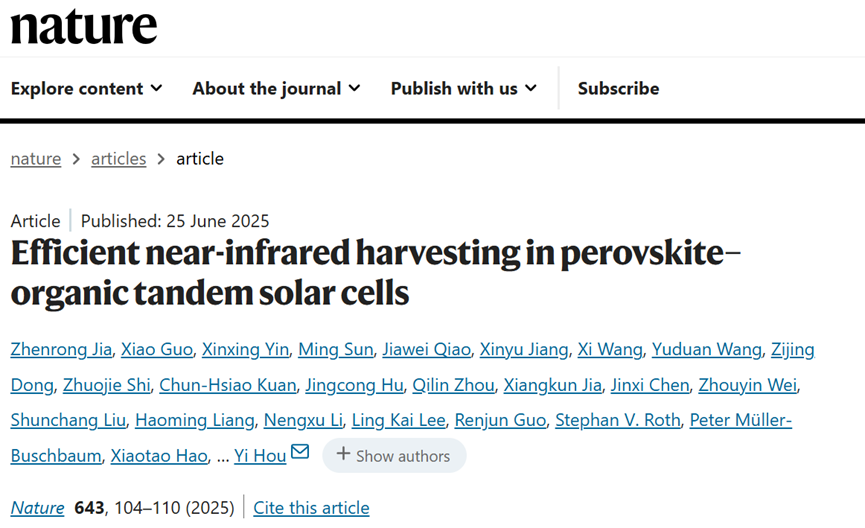Open the articles breadcrumb link
Image resolution: width=865 pixels, height=528 pixels.
pyautogui.click(x=118, y=158)
